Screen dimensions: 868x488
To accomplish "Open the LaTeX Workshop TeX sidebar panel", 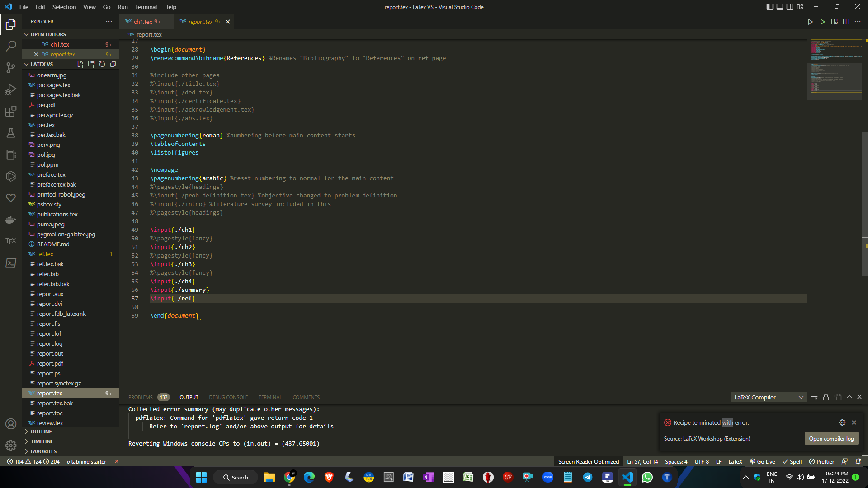I will [11, 241].
